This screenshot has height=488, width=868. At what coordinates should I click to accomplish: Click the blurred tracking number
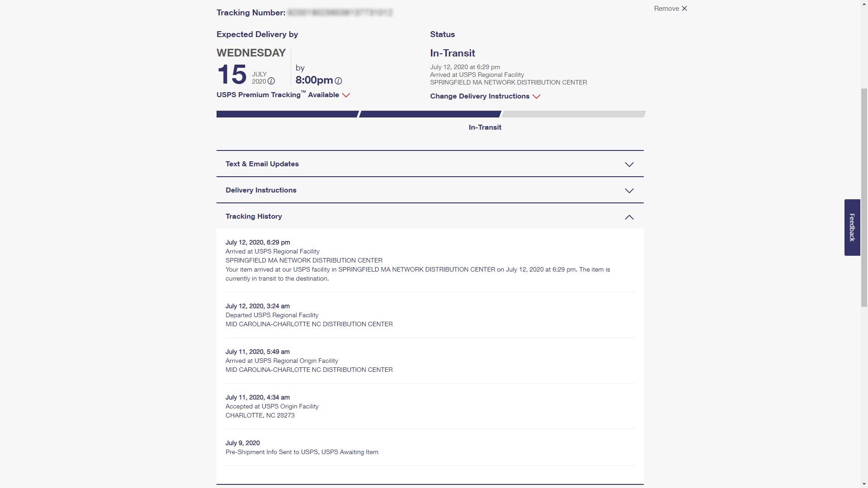[340, 13]
